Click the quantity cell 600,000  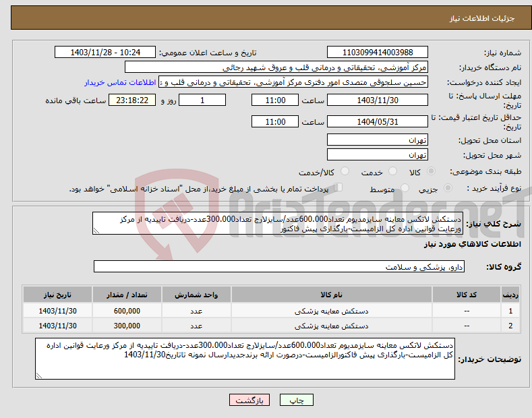(x=127, y=311)
